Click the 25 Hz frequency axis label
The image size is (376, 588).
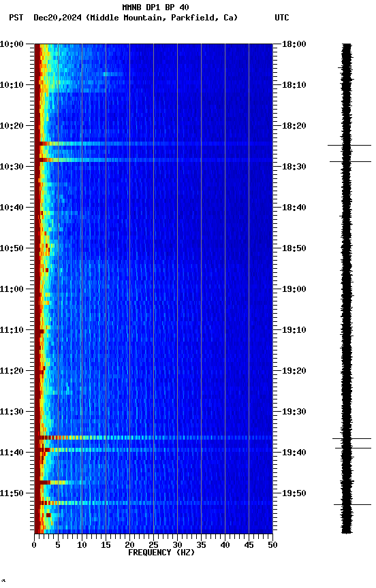pos(153,546)
